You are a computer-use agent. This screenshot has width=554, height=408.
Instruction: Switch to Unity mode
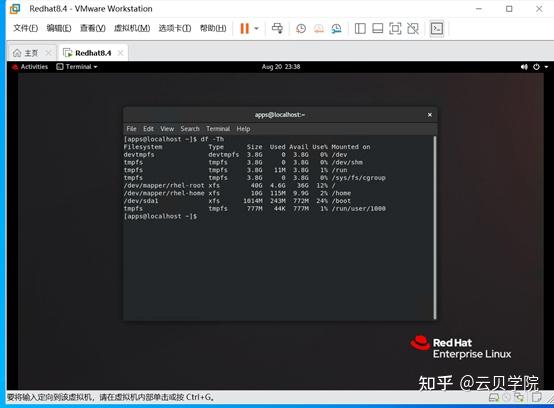[x=413, y=29]
